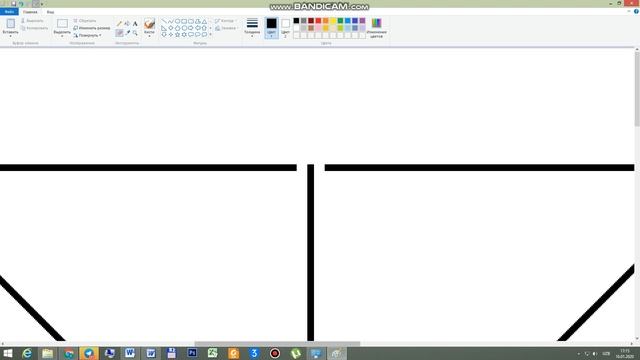This screenshot has height=360, width=640.
Task: Pick the green color swatch
Action: 340,21
